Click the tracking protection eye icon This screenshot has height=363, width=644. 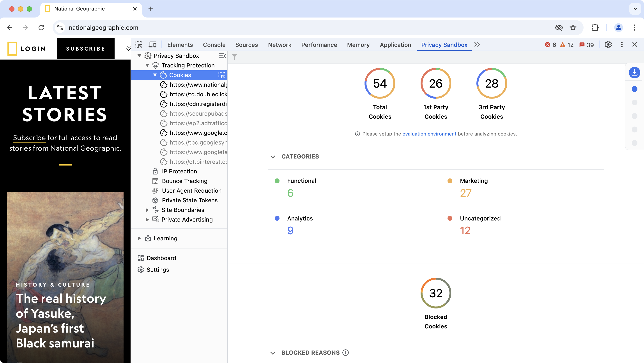559,28
